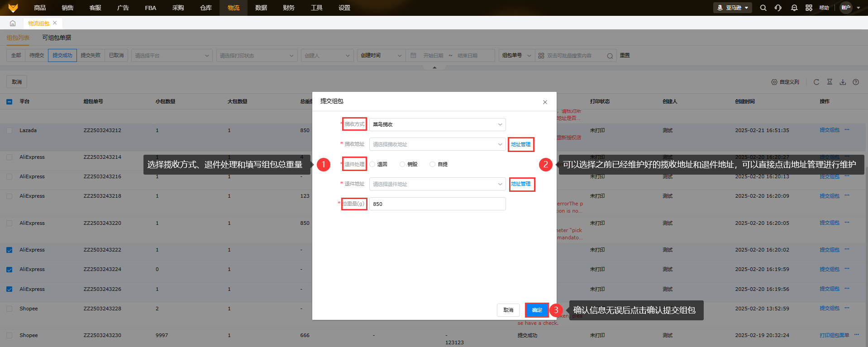The width and height of the screenshot is (868, 347).
Task: Close the 物流组包 tab
Action: click(x=55, y=23)
